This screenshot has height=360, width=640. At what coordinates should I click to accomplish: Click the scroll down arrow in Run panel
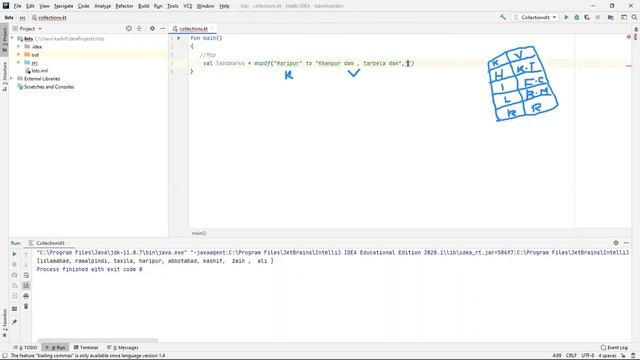coord(26,264)
